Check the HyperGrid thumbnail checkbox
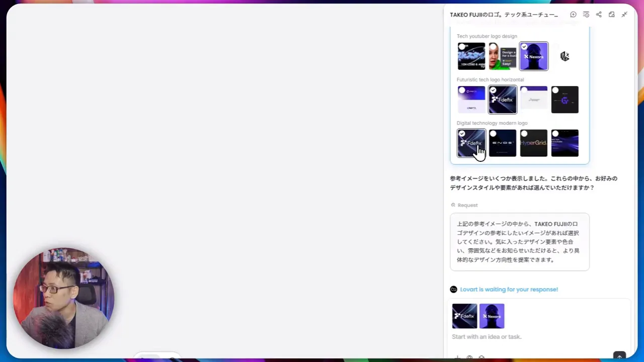 524,134
